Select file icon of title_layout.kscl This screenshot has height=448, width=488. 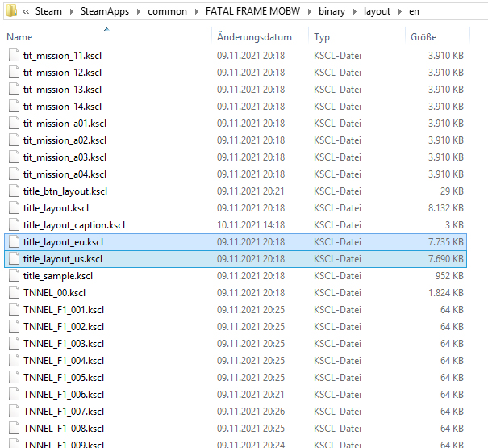point(14,208)
